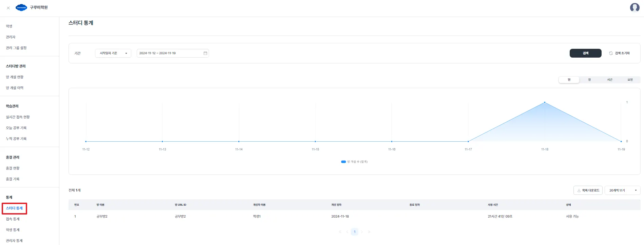644x245 pixels.
Task: Click the 11-19 chart data point
Action: pos(621,141)
